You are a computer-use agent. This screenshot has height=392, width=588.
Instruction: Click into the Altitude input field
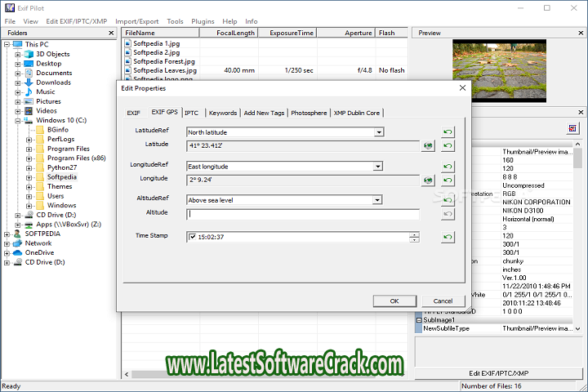tap(302, 215)
